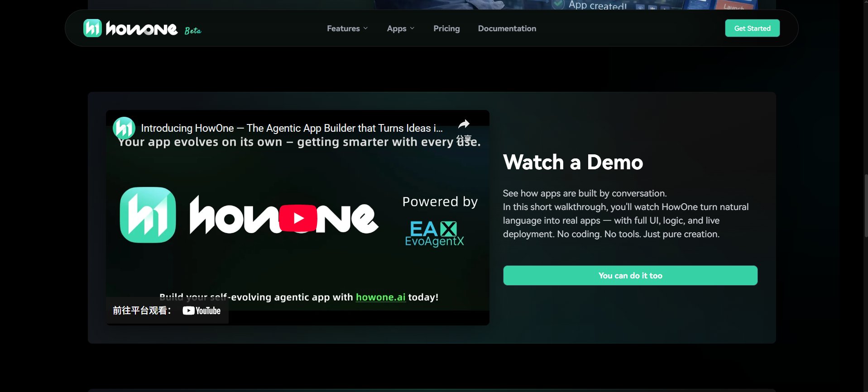The width and height of the screenshot is (868, 392).
Task: Click the HowOne logo icon in navbar
Action: point(92,28)
